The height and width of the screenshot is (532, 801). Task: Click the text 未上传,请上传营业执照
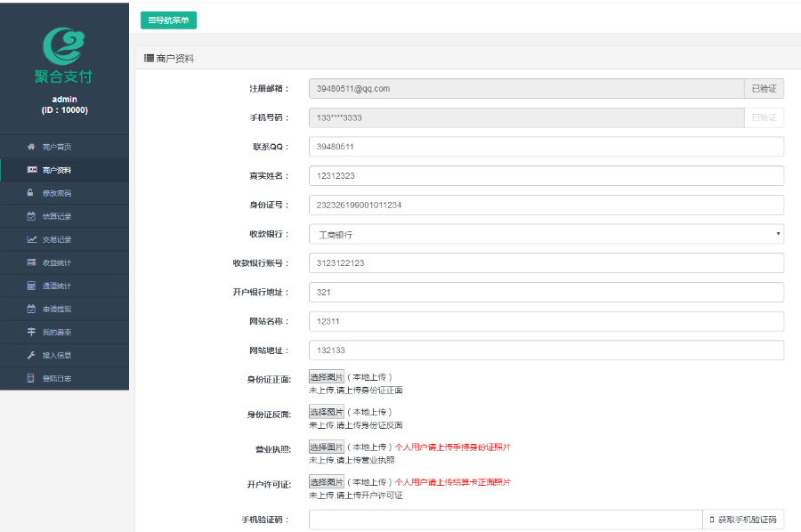352,460
